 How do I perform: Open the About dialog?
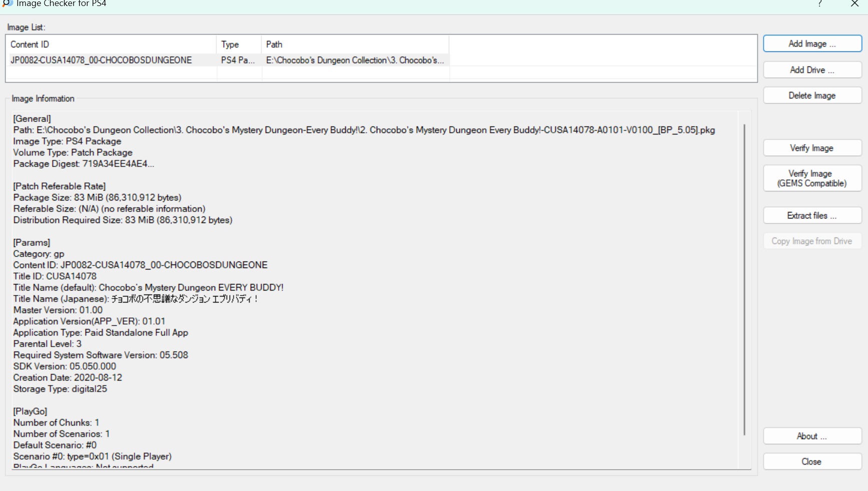coord(812,436)
